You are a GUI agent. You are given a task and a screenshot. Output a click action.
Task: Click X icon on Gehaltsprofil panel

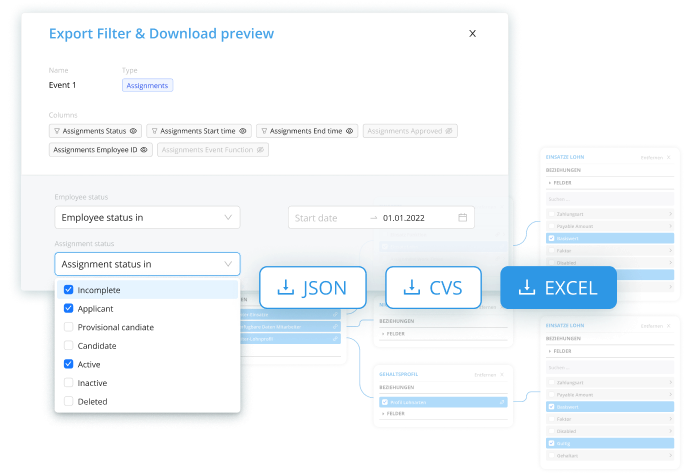(x=502, y=375)
